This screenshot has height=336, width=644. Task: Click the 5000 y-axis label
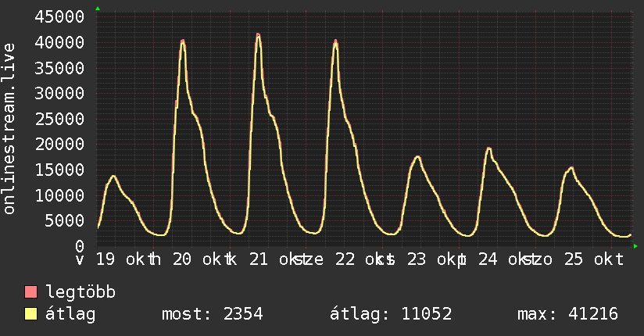tap(65, 221)
